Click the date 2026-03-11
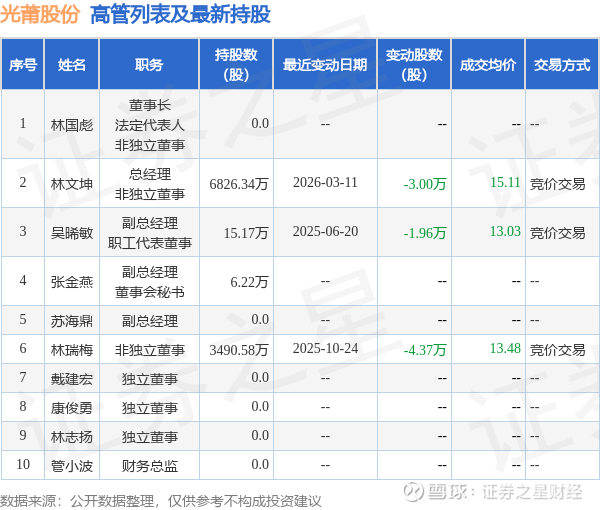600x510 pixels. (325, 182)
